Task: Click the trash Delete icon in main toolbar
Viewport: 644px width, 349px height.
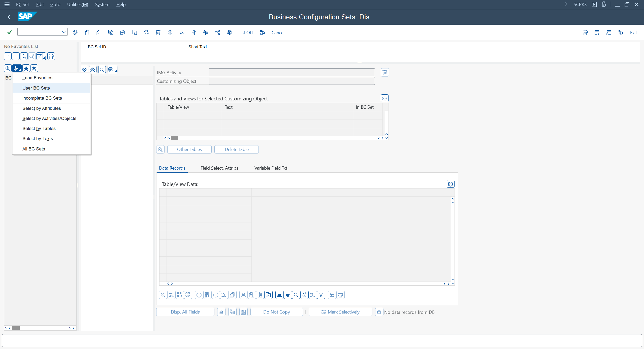Action: (x=158, y=32)
